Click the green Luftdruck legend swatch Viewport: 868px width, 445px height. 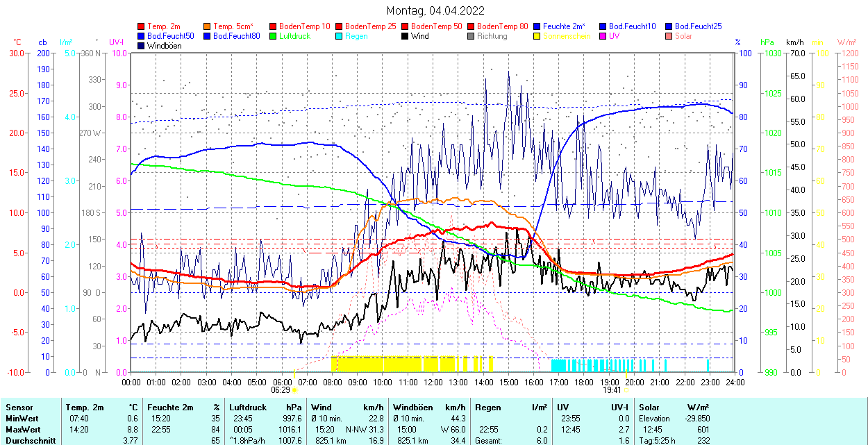(x=274, y=36)
